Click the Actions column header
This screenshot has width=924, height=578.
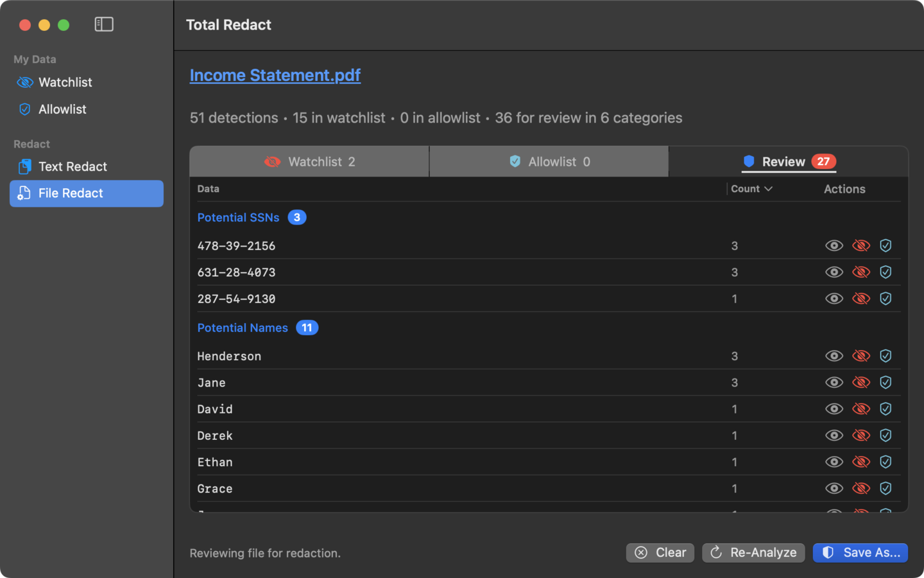pos(844,189)
